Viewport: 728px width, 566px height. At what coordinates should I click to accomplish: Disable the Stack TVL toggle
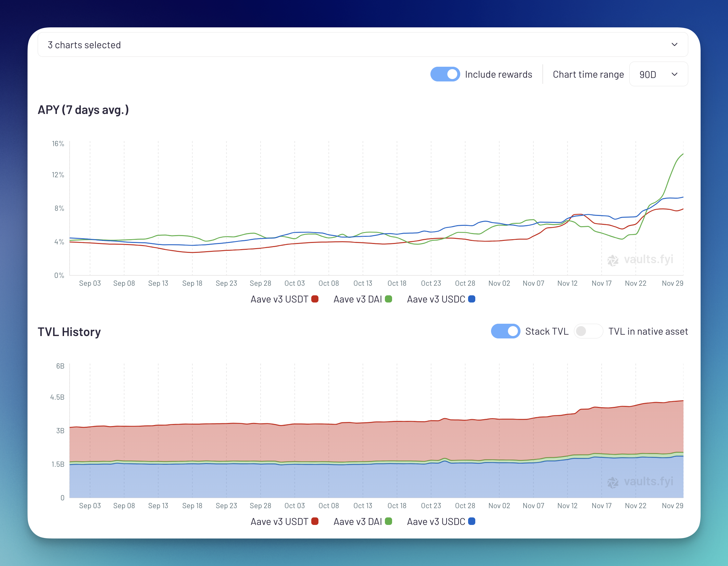pos(505,331)
